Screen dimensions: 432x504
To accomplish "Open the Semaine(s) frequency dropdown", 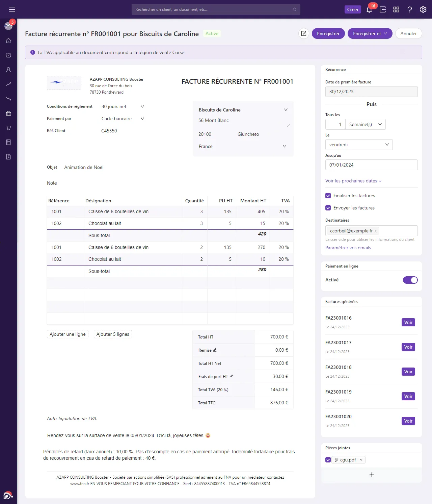I will pyautogui.click(x=366, y=124).
